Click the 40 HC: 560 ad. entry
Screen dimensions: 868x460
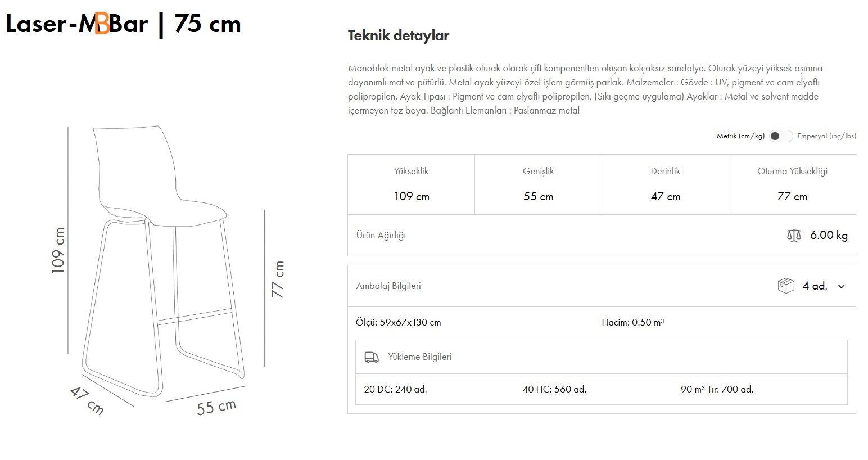554,389
